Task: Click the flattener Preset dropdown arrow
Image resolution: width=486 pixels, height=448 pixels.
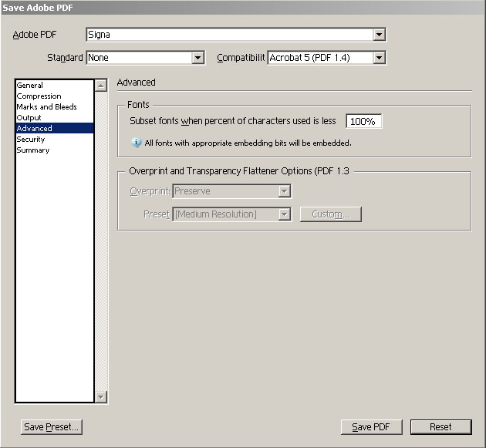Action: point(284,214)
